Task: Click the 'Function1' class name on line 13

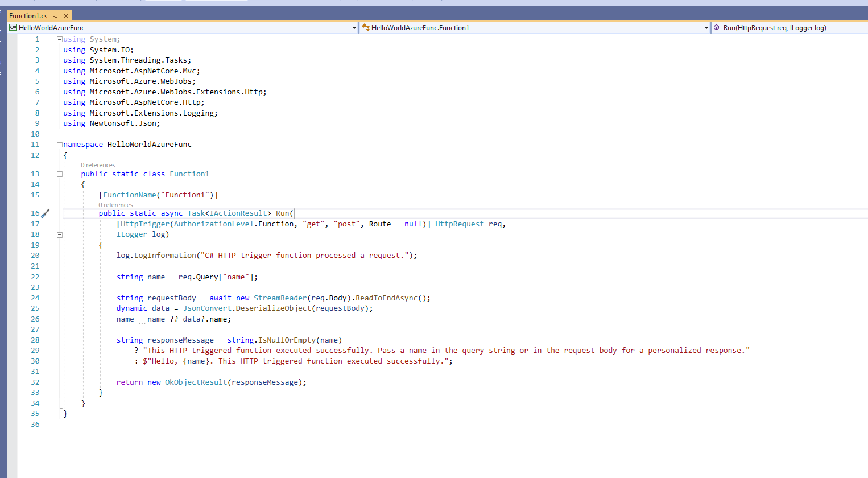Action: [x=189, y=174]
